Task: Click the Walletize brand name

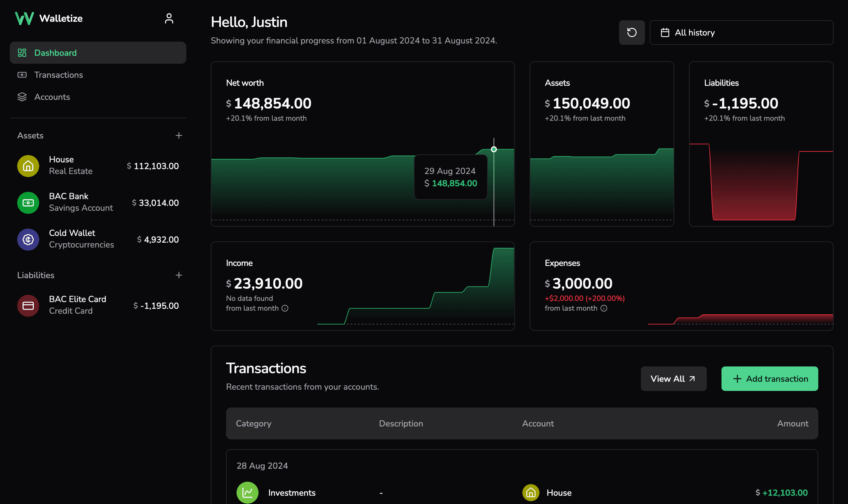Action: coord(61,18)
